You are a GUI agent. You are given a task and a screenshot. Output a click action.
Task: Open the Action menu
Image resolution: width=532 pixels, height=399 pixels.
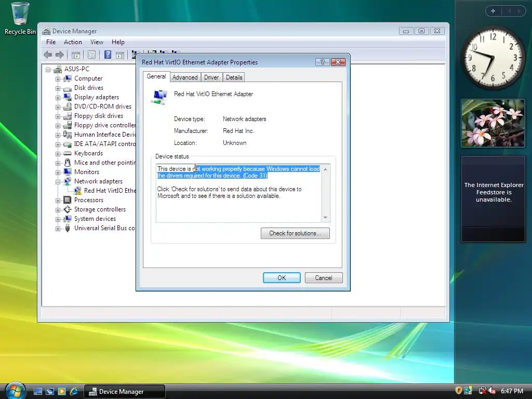[73, 42]
